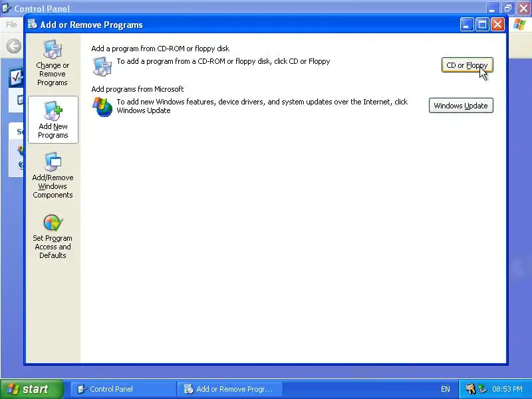Screen dimensions: 532x399
Task: Click Back arrow in Control Panel window
Action: pyautogui.click(x=14, y=46)
